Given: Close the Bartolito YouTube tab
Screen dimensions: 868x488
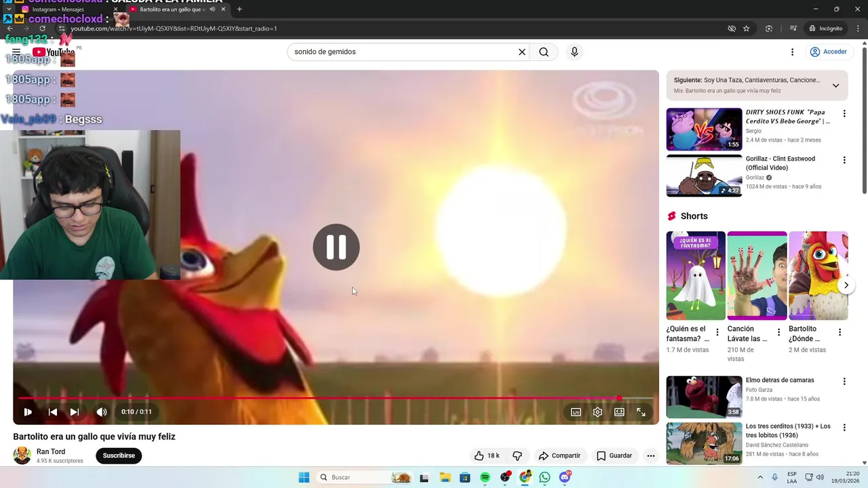Looking at the screenshot, I should point(223,9).
